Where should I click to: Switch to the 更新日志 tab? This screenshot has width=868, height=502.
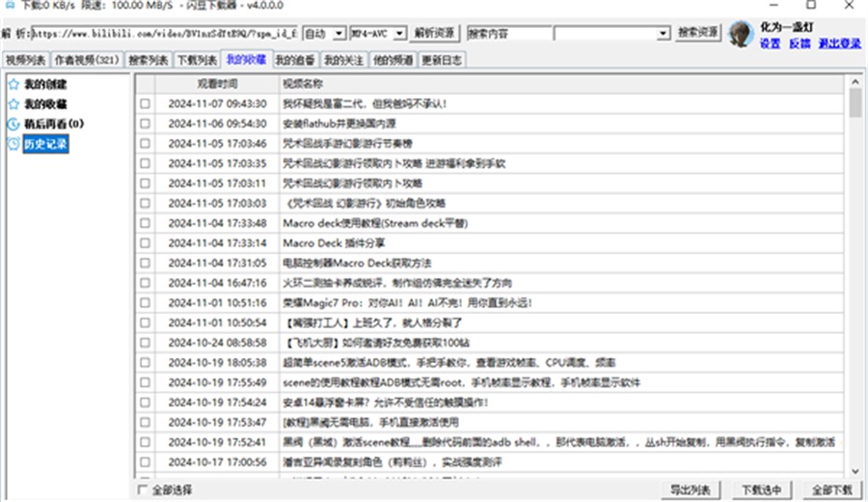441,60
